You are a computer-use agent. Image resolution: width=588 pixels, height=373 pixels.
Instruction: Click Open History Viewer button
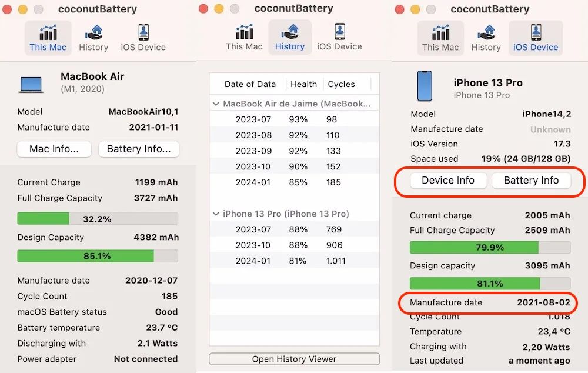(x=294, y=359)
